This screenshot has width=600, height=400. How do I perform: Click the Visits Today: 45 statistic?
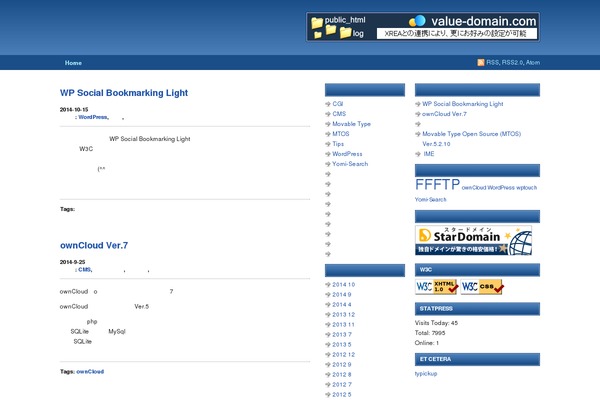click(x=436, y=323)
